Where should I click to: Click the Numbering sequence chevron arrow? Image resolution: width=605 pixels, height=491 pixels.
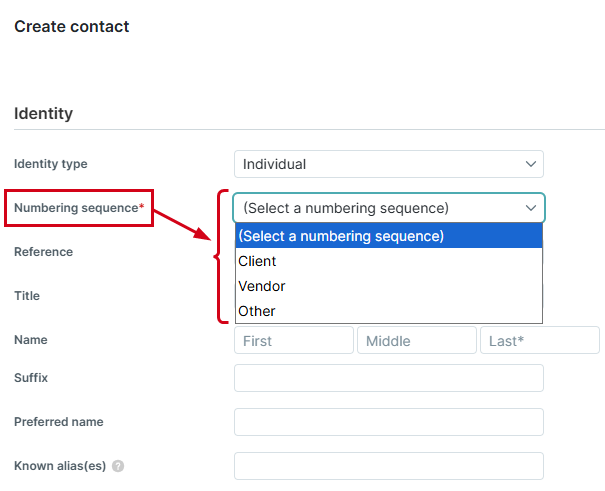pos(531,208)
